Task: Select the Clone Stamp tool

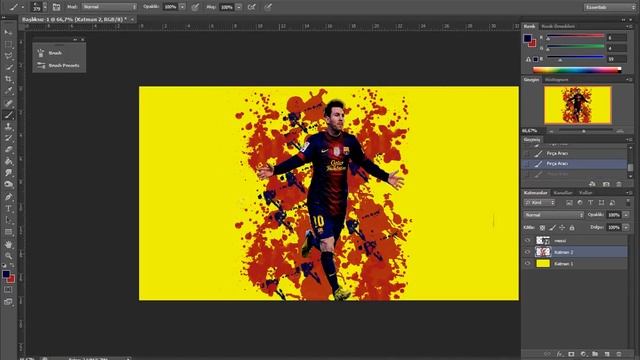Action: point(8,127)
